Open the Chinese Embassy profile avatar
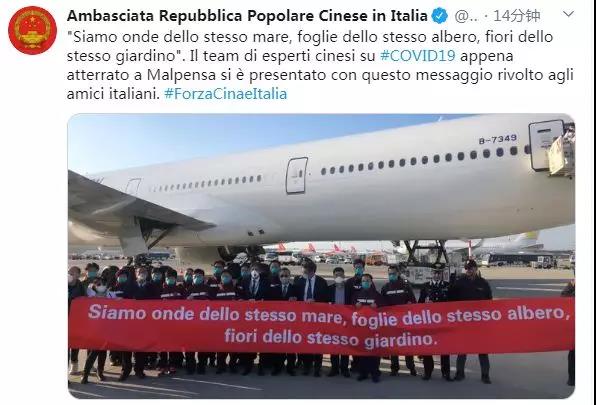The width and height of the screenshot is (596, 405). tap(32, 30)
